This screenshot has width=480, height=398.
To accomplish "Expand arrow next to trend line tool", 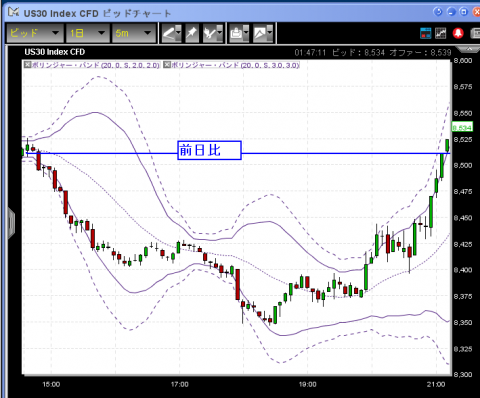I will (179, 33).
